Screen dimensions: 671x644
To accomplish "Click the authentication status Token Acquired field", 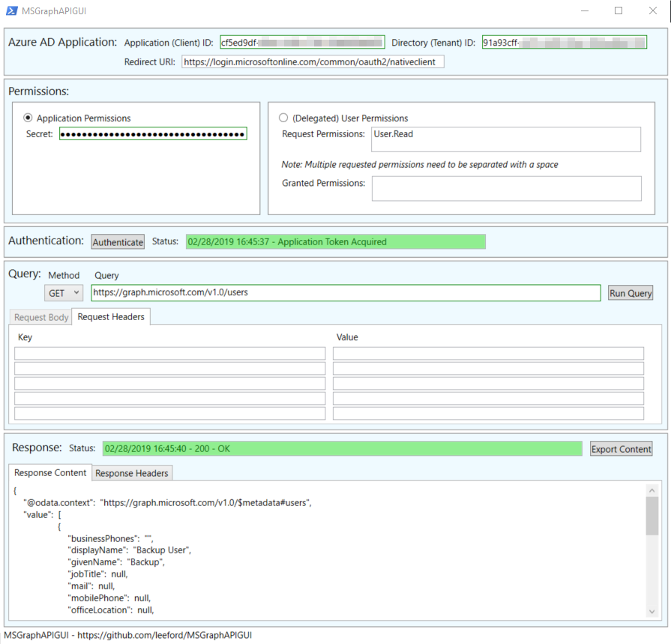I will (x=336, y=241).
